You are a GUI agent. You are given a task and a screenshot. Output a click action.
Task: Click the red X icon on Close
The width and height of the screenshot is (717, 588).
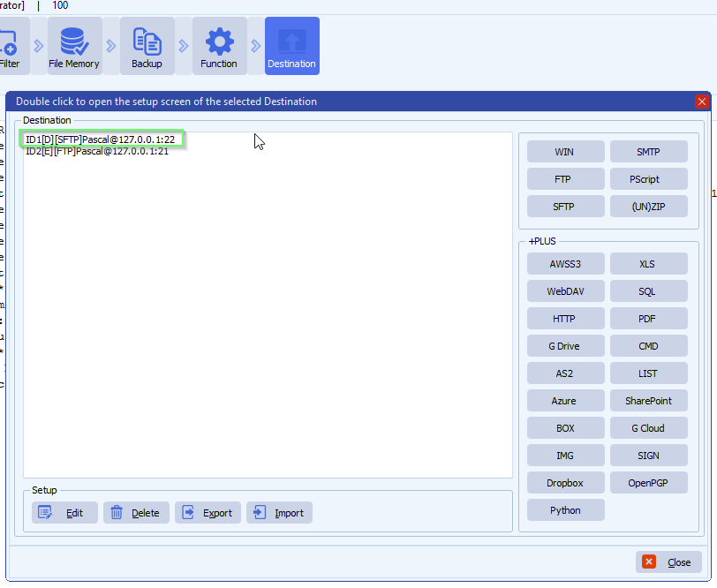[x=648, y=562]
